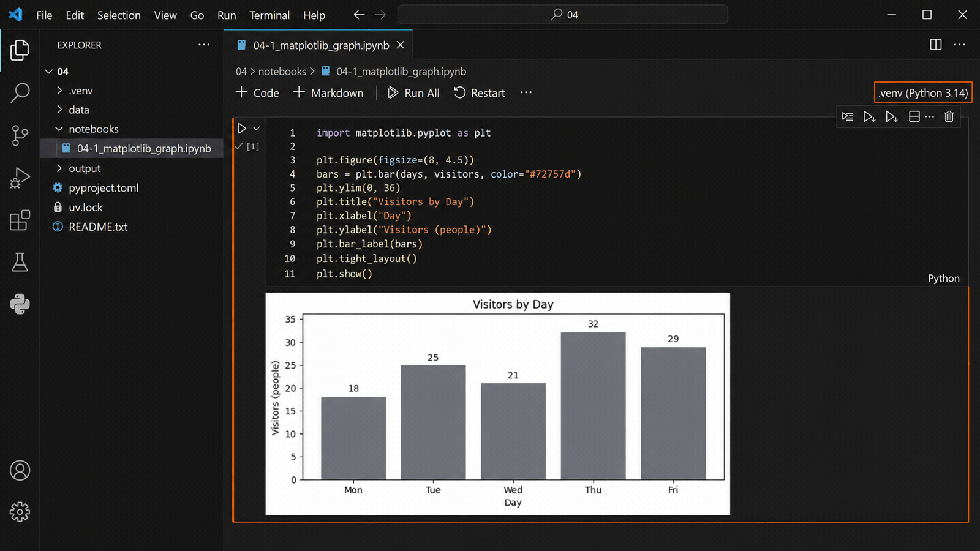
Task: Click the Run by Line cell icon
Action: pos(847,116)
